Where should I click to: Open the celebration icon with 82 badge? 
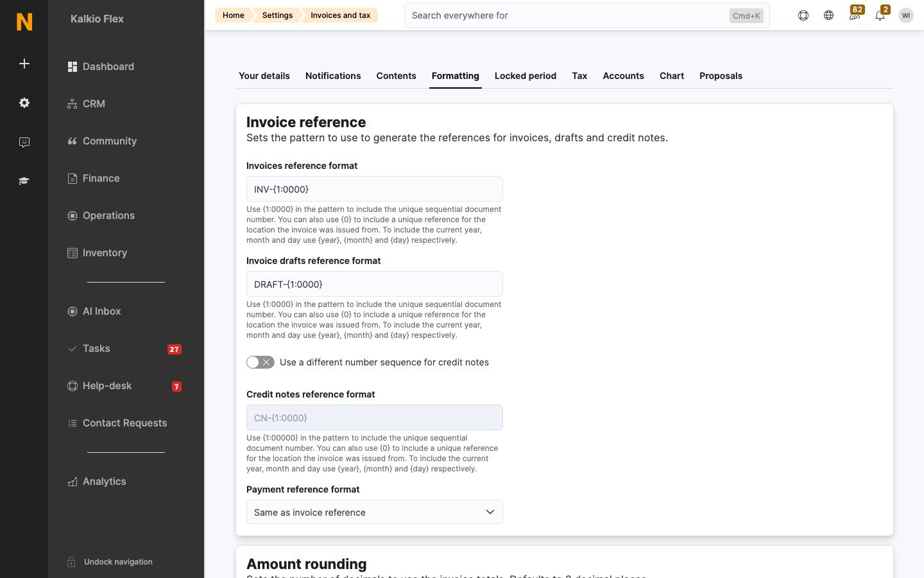pos(855,15)
